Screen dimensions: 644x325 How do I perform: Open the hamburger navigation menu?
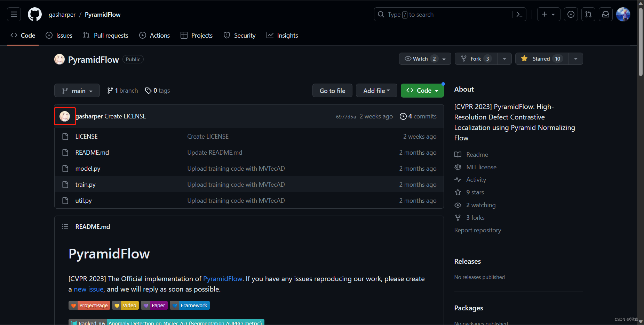pyautogui.click(x=14, y=14)
